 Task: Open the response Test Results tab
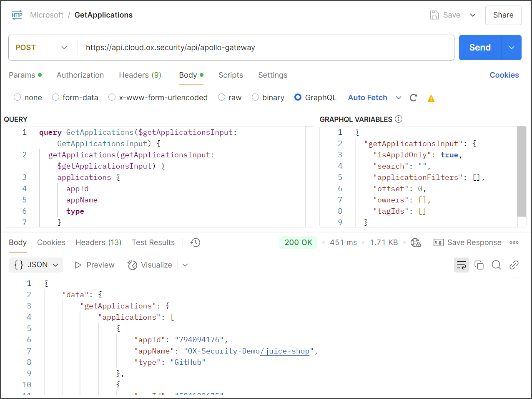[153, 242]
